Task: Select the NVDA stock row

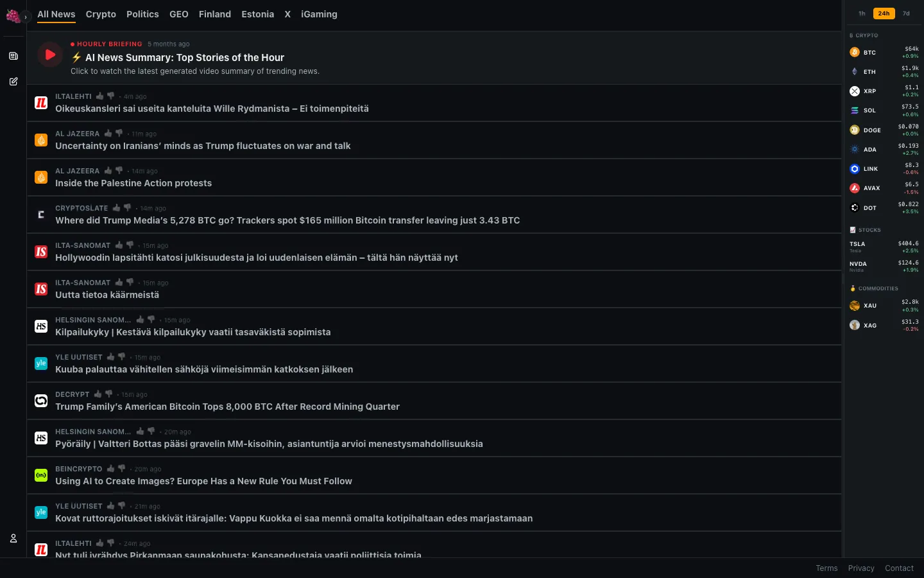Action: (x=884, y=266)
